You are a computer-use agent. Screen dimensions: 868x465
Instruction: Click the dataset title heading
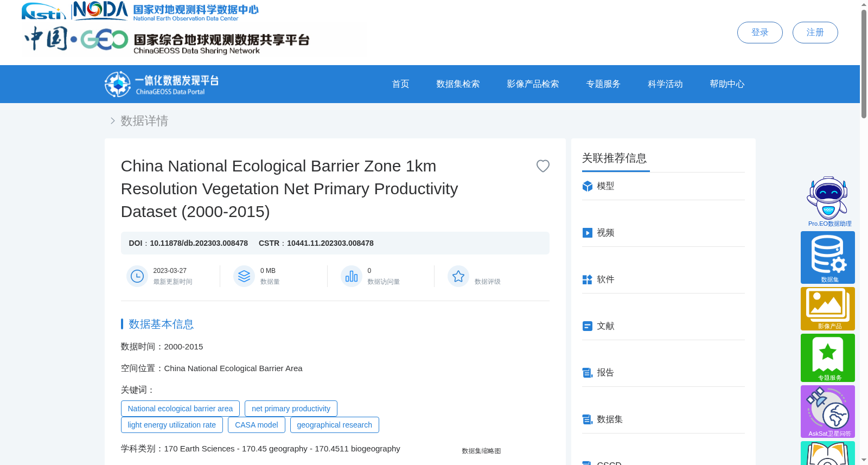tap(290, 189)
